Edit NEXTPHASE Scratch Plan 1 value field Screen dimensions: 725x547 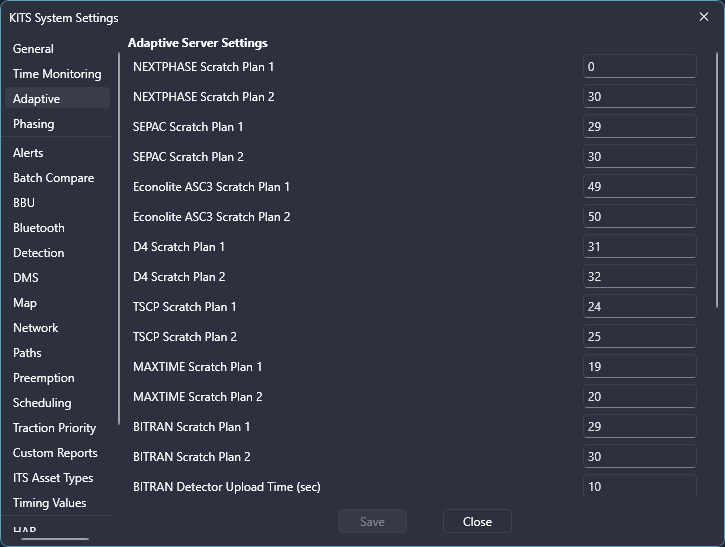pos(639,66)
